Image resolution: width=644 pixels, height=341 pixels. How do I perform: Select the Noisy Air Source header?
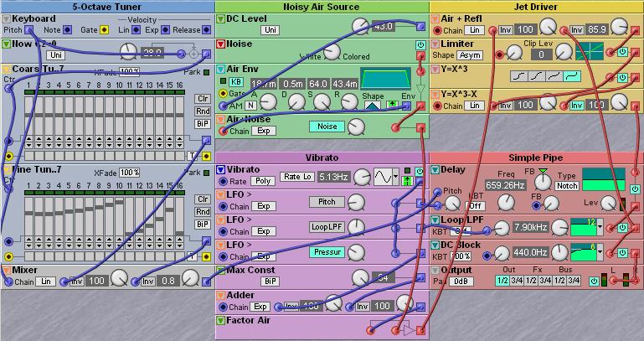322,7
